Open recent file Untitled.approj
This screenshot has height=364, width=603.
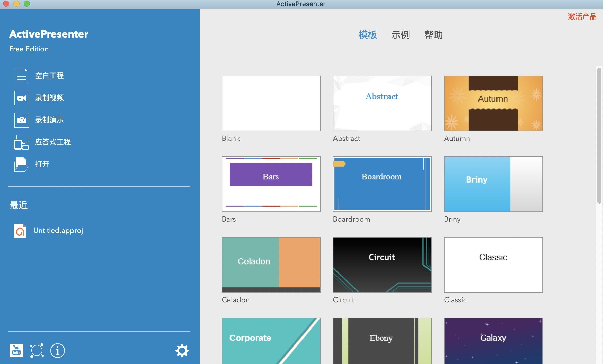click(58, 231)
